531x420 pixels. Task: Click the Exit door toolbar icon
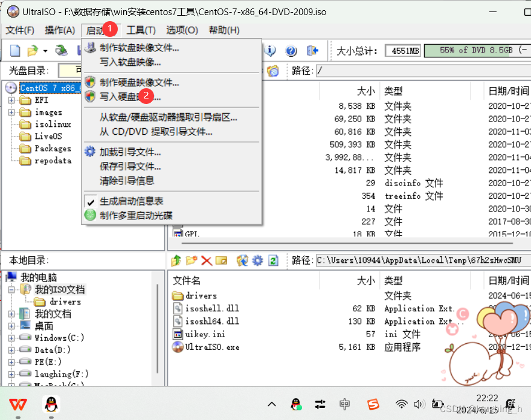pyautogui.click(x=312, y=51)
